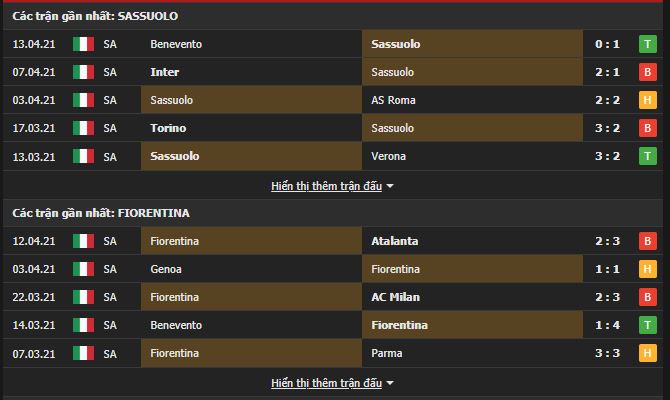
Task: Click the Italy flag on the 12.04.21 Fiorentina row
Action: (83, 241)
